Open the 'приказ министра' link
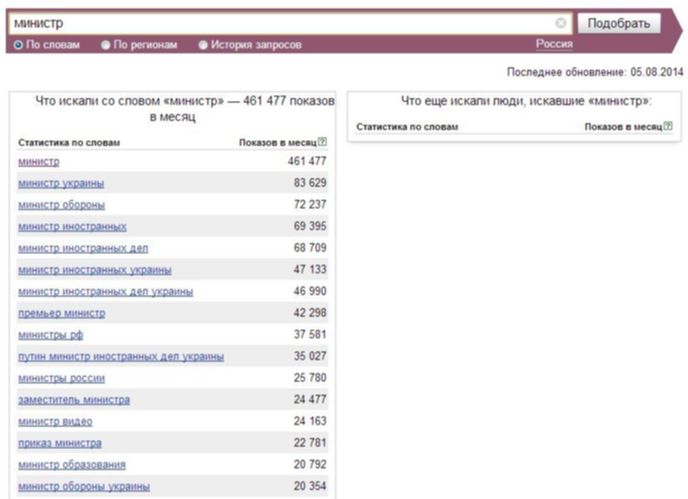 coord(60,444)
